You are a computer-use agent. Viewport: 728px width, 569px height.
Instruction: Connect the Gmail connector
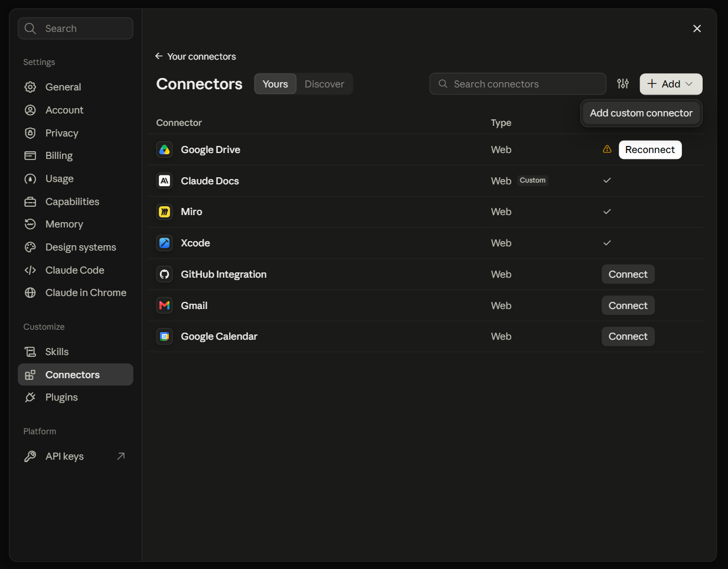tap(628, 305)
